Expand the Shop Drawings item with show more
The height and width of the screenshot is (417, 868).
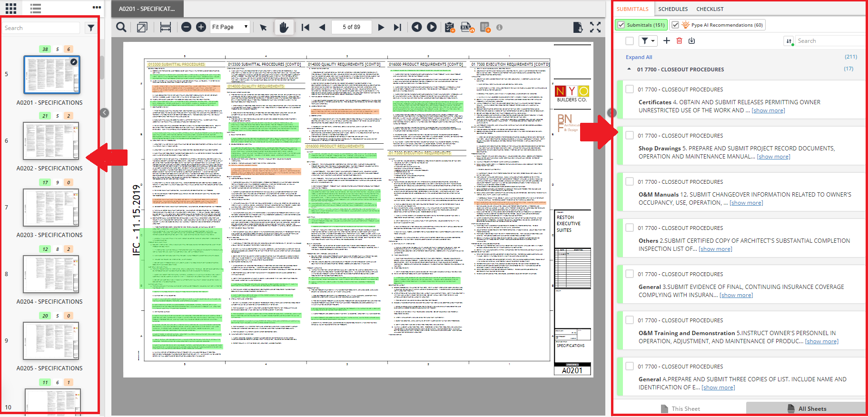773,157
